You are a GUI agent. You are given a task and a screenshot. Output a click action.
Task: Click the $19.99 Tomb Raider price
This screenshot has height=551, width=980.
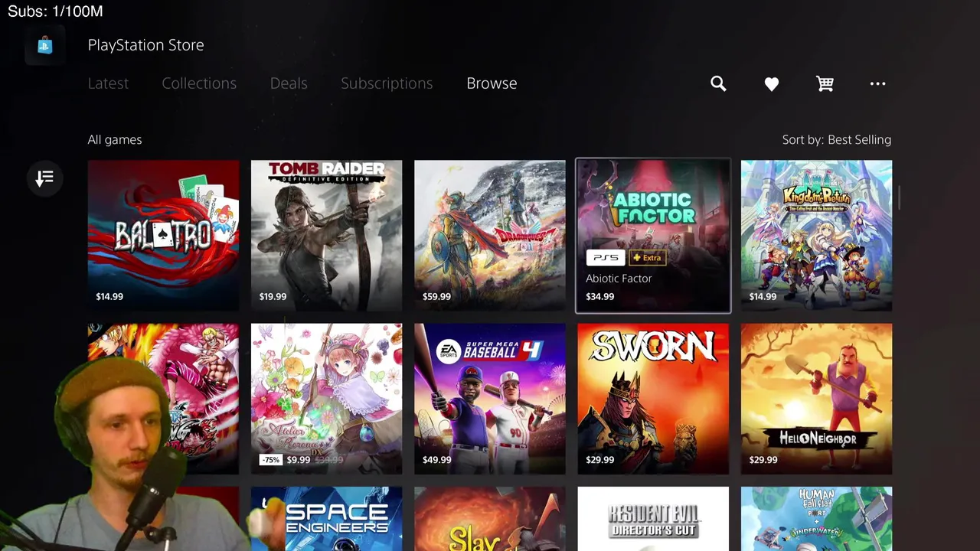coord(273,296)
